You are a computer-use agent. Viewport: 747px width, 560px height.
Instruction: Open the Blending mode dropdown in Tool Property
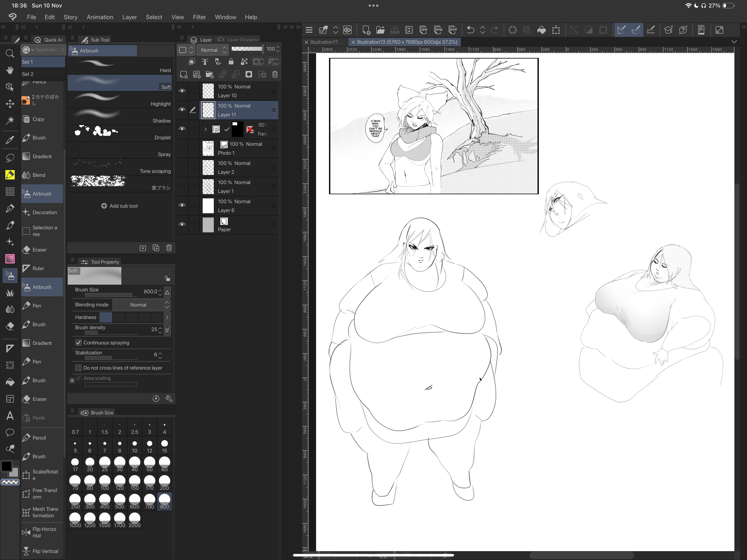[x=141, y=305]
